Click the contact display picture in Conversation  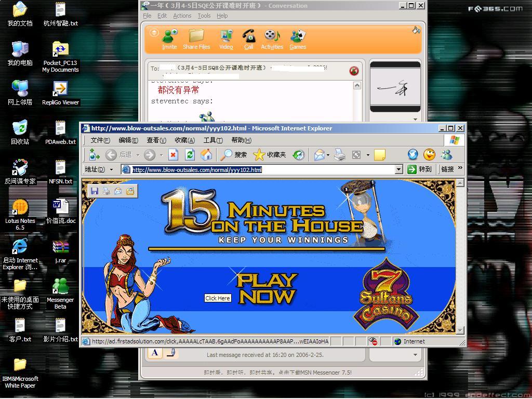pos(395,87)
